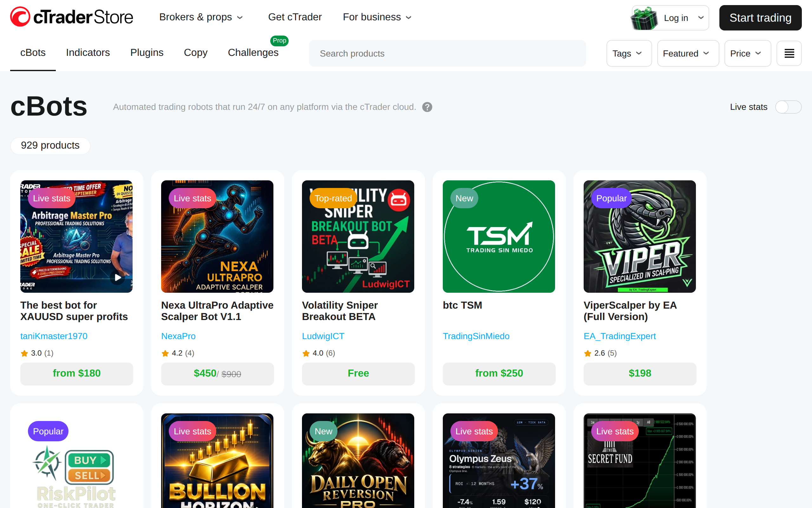The image size is (812, 508).
Task: Click the question mark help icon
Action: point(427,107)
